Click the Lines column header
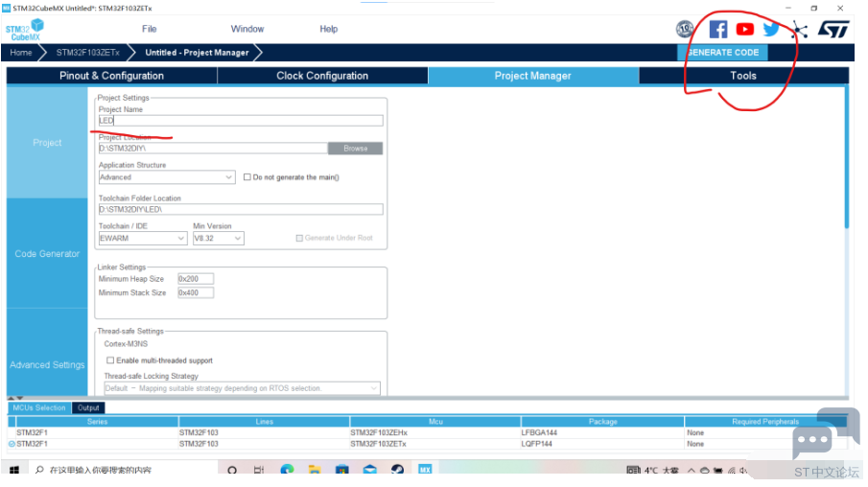The height and width of the screenshot is (487, 868). (x=264, y=422)
